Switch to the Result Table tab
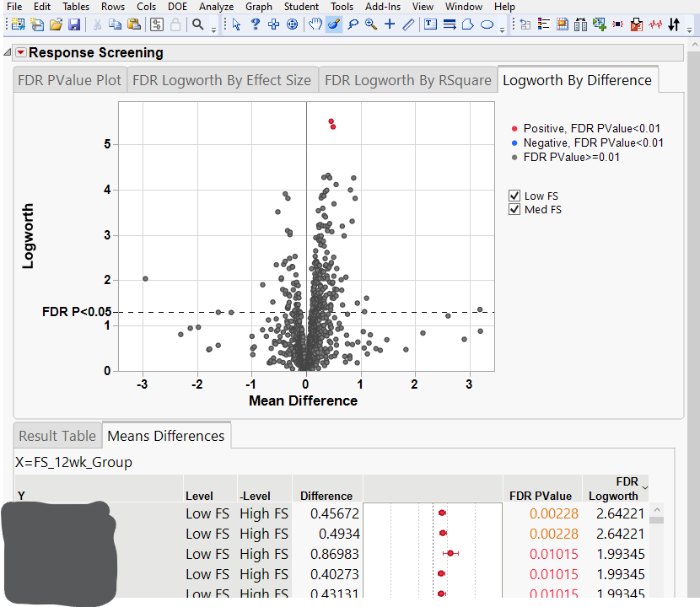Screen dimensions: 700x607 pos(57,436)
